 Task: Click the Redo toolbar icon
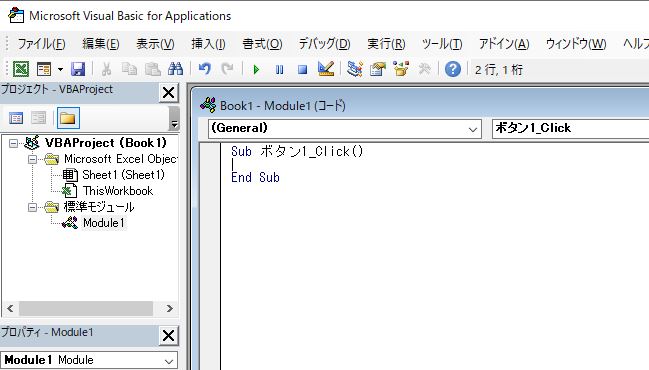pyautogui.click(x=227, y=69)
